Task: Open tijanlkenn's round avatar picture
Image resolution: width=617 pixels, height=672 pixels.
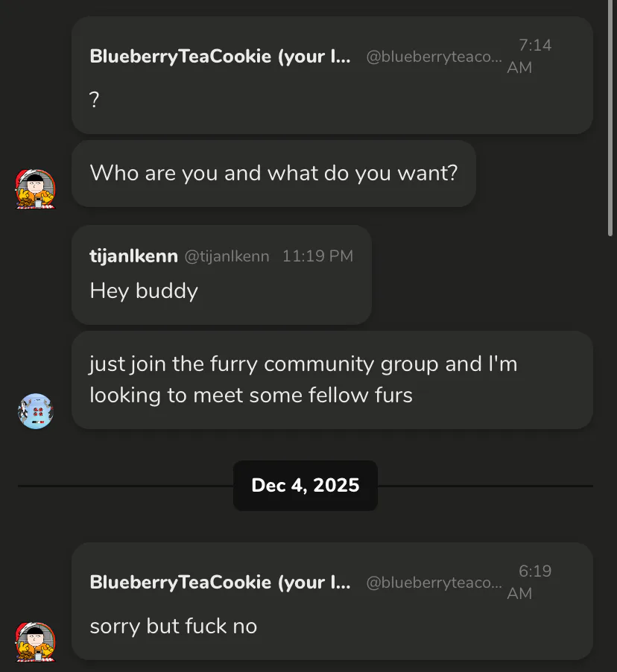Action: point(35,411)
